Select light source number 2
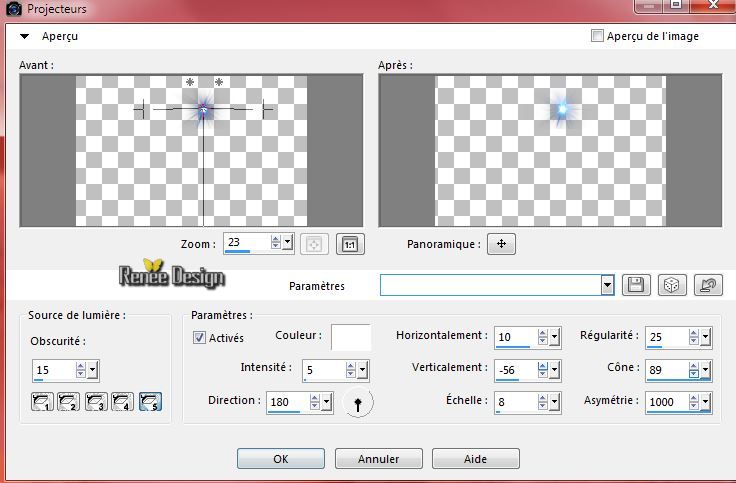The width and height of the screenshot is (736, 483). pyautogui.click(x=69, y=402)
